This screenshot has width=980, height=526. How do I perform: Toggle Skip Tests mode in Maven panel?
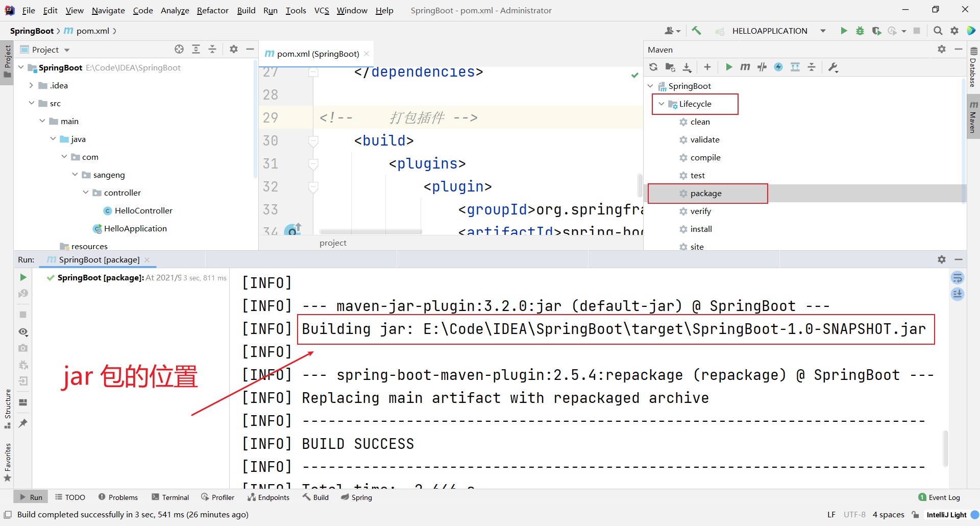pos(762,67)
